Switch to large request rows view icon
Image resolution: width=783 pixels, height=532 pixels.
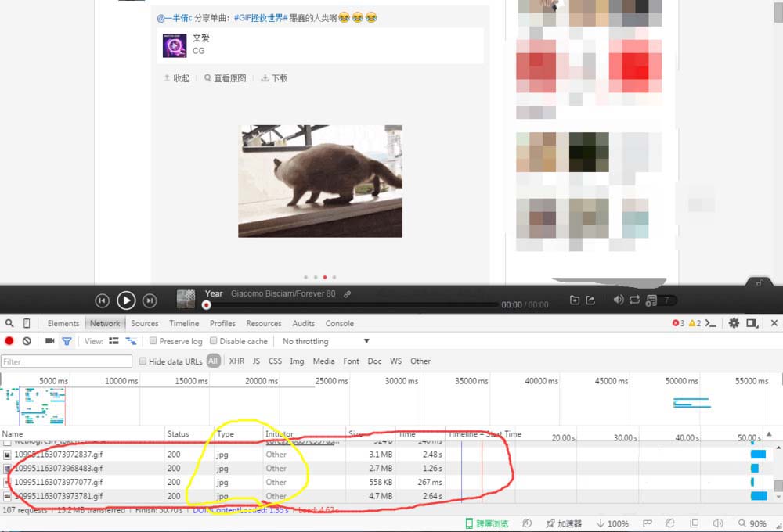[x=114, y=341]
